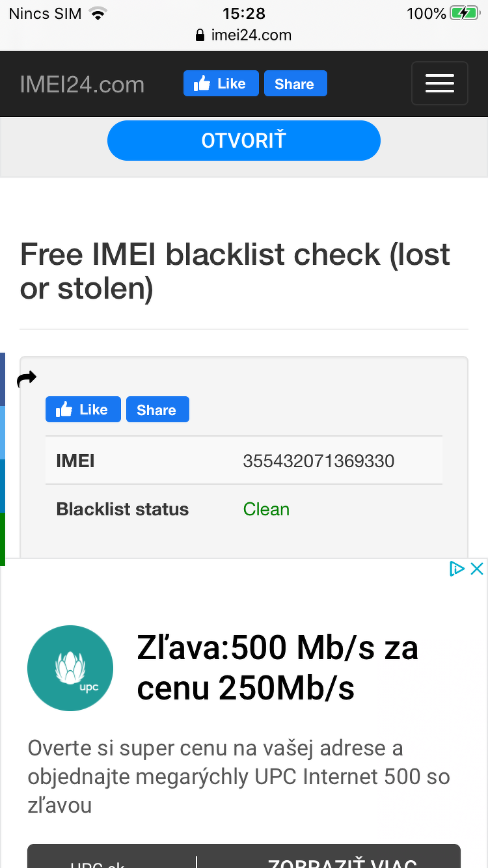Tap the round UPC logo
The image size is (488, 868).
tap(70, 668)
